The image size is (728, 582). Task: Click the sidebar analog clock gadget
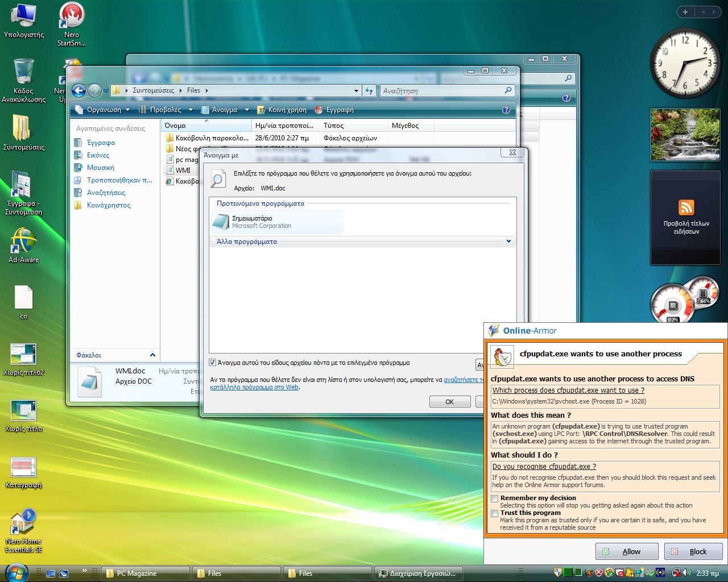[685, 63]
